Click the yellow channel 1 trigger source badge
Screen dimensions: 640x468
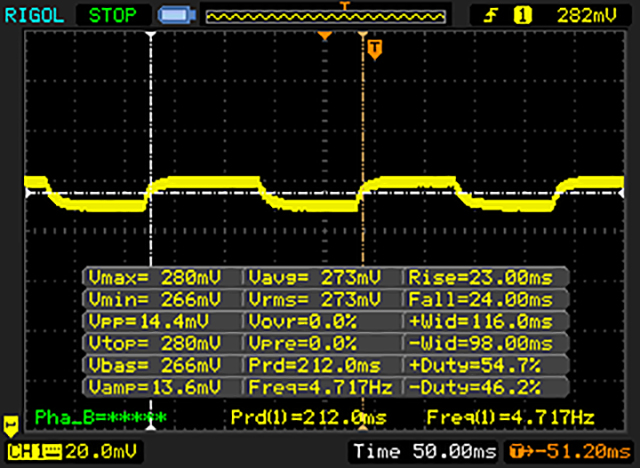pyautogui.click(x=522, y=16)
